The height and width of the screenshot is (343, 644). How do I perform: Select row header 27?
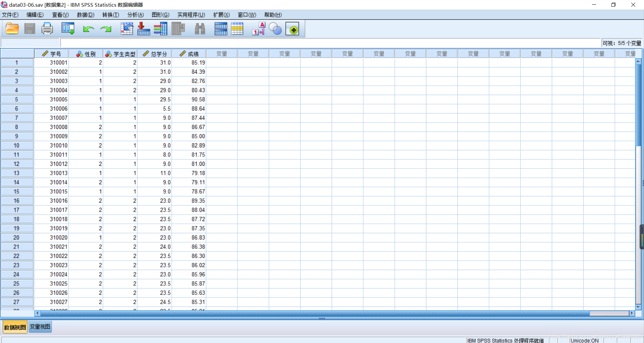point(17,302)
